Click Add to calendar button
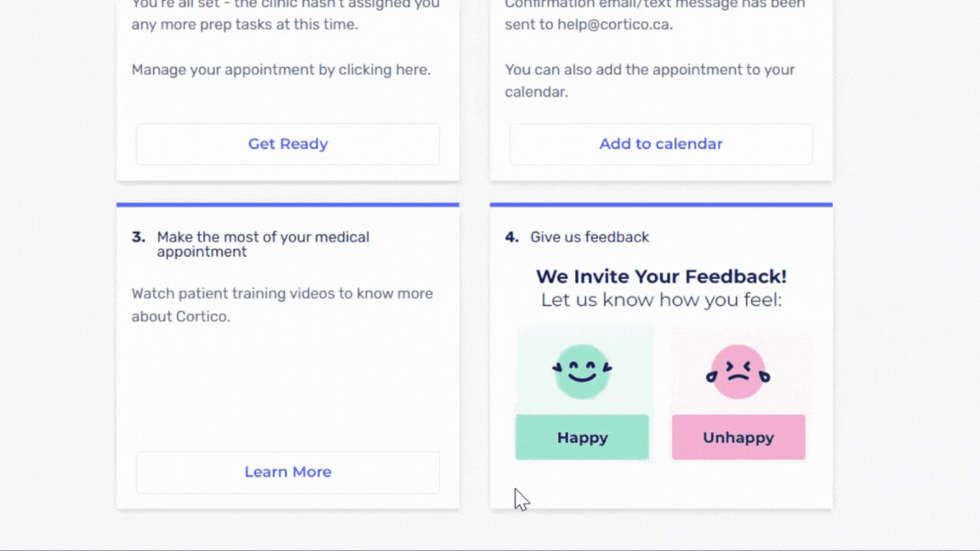 [x=661, y=144]
